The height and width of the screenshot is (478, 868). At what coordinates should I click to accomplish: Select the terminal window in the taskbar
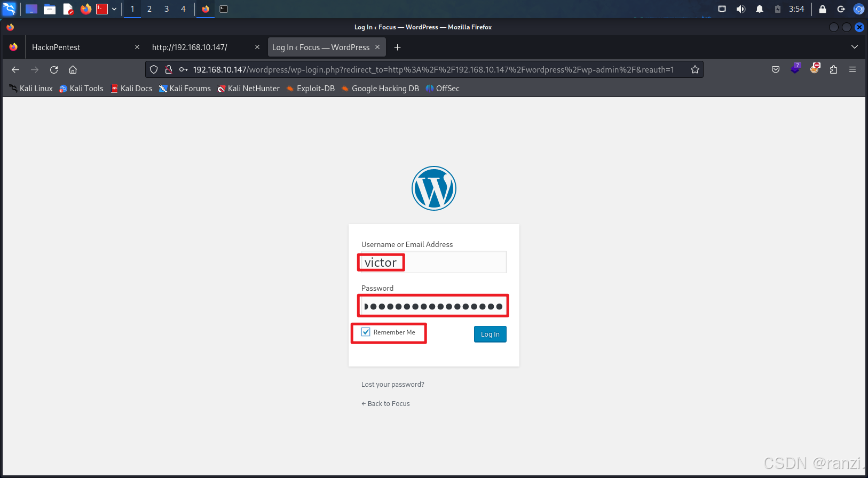tap(224, 9)
